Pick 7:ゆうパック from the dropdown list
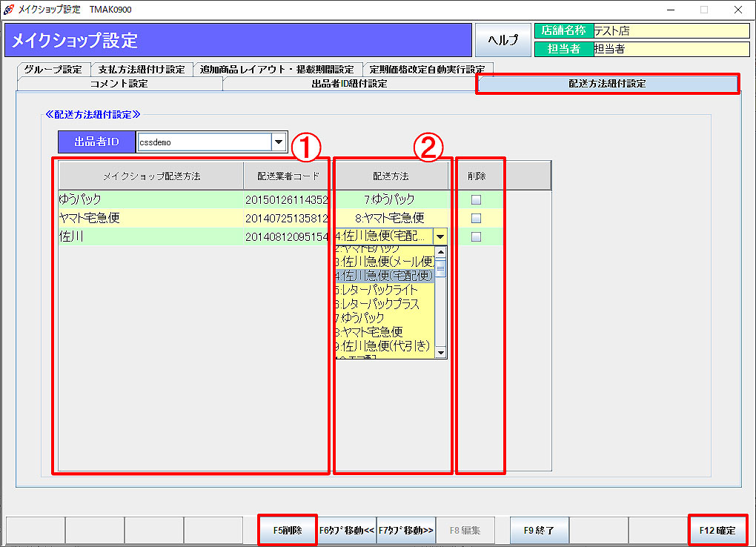The width and height of the screenshot is (756, 547). click(x=385, y=317)
